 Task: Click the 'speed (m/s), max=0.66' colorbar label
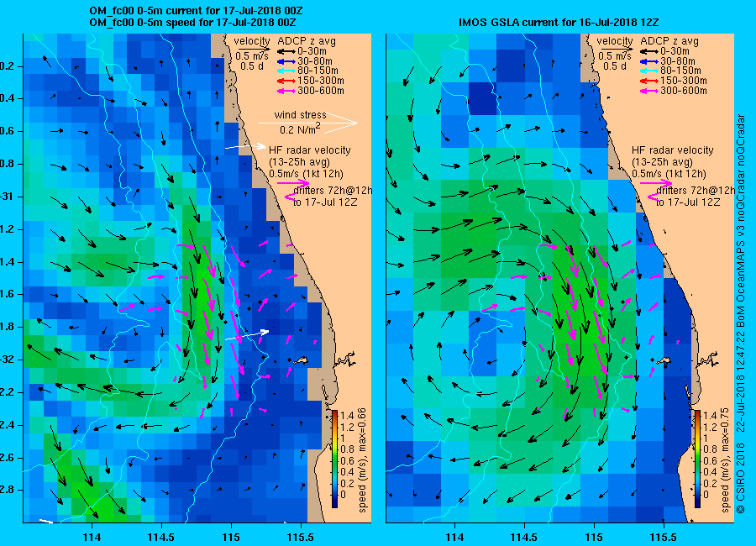point(361,459)
